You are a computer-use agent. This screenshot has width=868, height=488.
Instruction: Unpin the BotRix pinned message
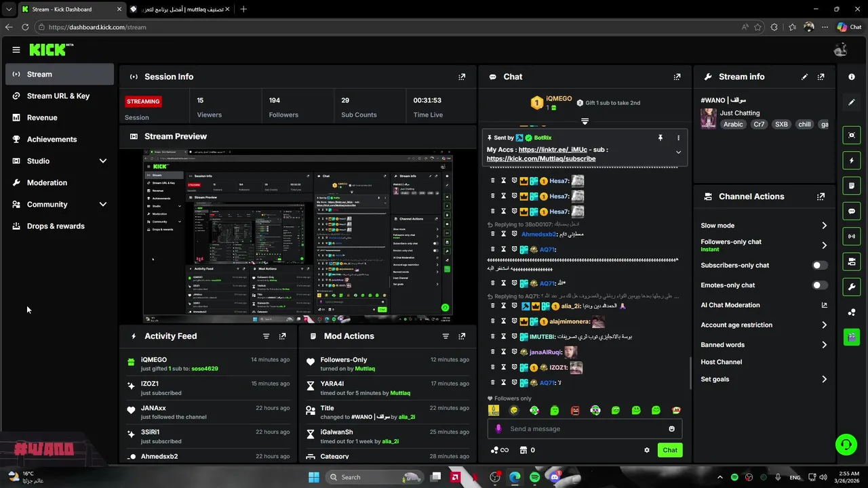(x=660, y=138)
